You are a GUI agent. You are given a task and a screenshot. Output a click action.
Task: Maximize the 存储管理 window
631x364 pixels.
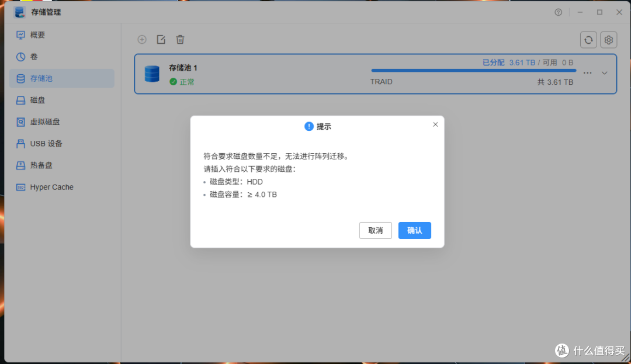[x=599, y=12]
